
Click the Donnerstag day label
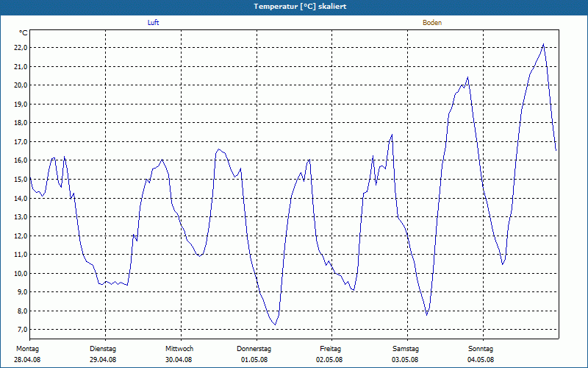(254, 349)
